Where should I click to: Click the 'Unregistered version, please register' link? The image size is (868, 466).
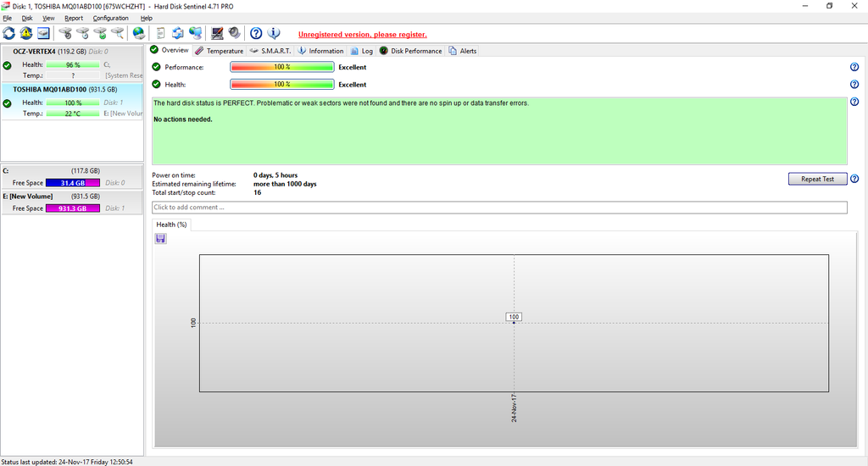pos(362,35)
